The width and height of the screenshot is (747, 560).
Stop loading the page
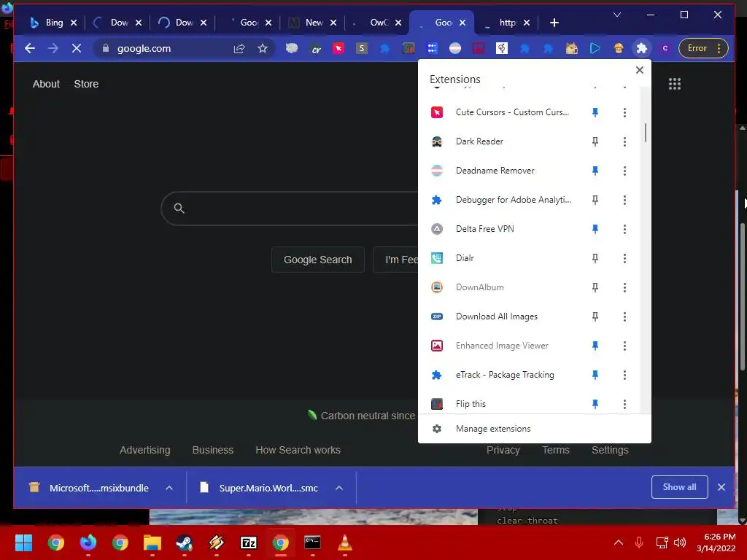(x=76, y=48)
